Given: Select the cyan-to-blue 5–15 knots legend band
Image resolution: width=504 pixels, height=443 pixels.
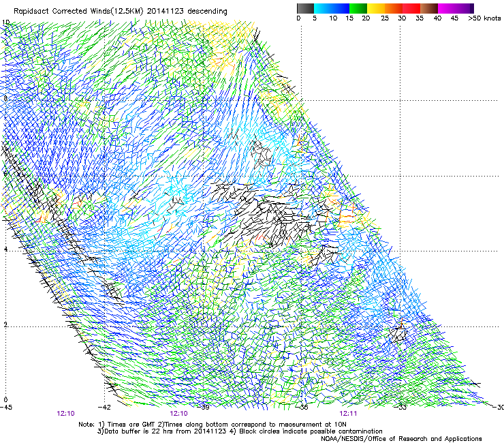Looking at the screenshot, I should click(x=332, y=8).
